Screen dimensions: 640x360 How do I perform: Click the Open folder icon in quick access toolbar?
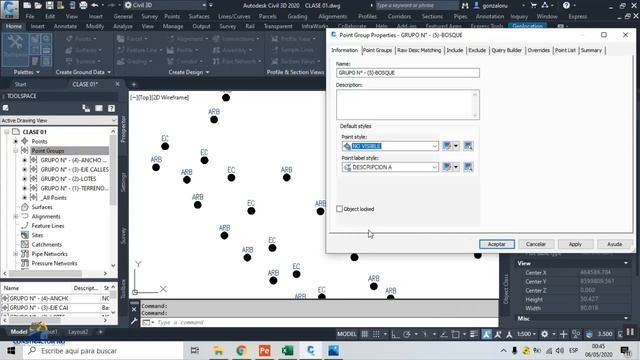[x=38, y=5]
